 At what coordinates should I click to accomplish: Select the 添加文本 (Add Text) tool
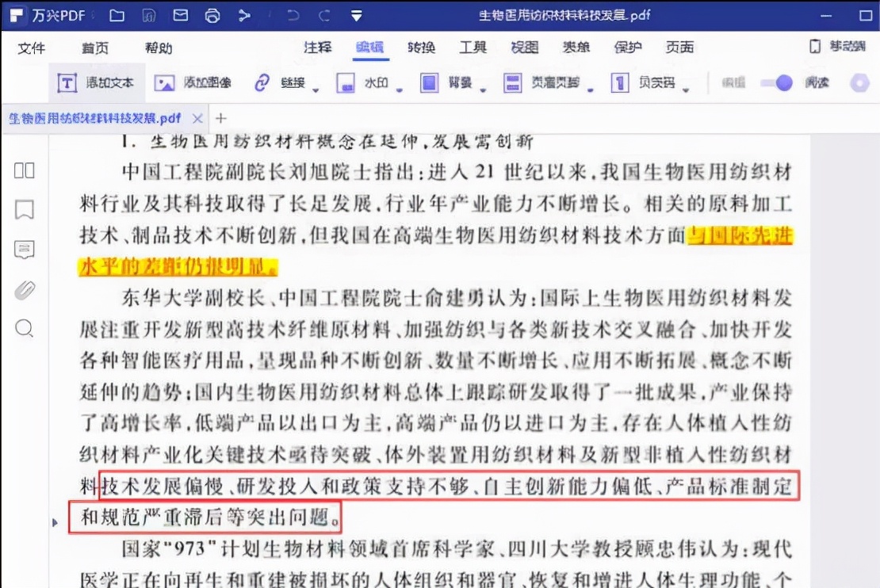coord(96,83)
